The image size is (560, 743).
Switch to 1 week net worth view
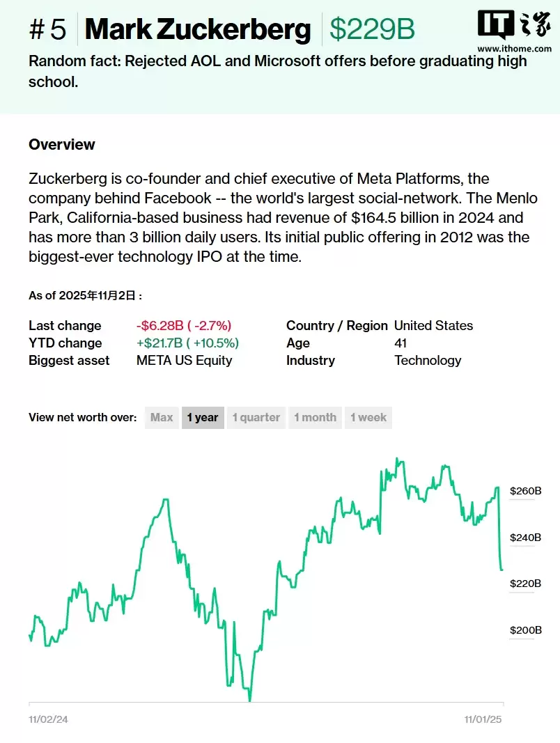pos(368,418)
